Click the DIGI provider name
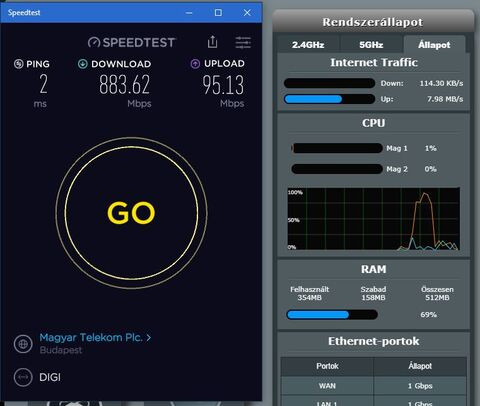The image size is (480, 406). click(50, 377)
